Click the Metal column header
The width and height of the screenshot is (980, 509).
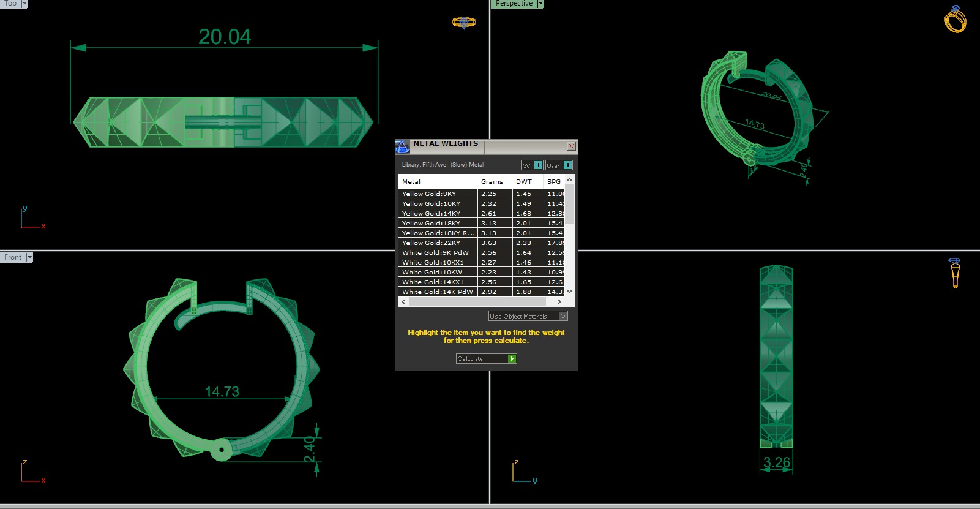pos(438,181)
